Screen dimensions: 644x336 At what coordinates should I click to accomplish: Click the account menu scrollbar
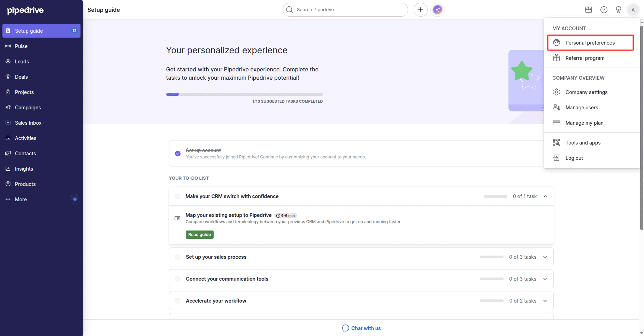pyautogui.click(x=642, y=128)
